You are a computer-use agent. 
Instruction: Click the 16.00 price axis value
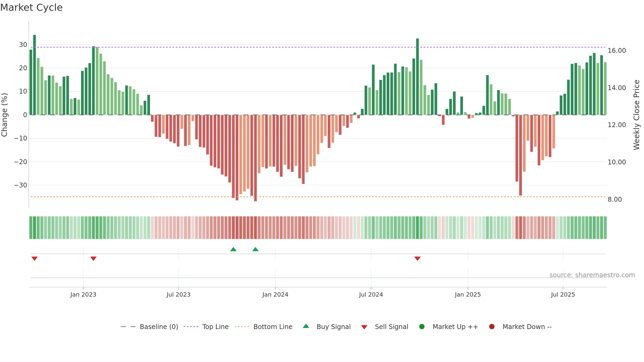617,51
